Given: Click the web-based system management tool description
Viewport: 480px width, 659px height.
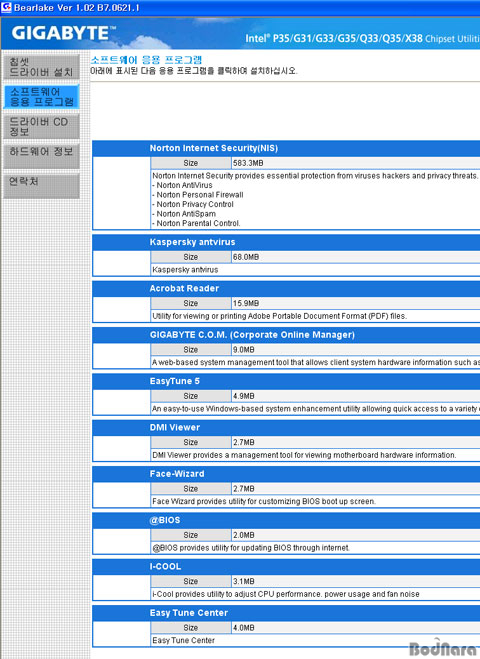Looking at the screenshot, I should point(316,362).
